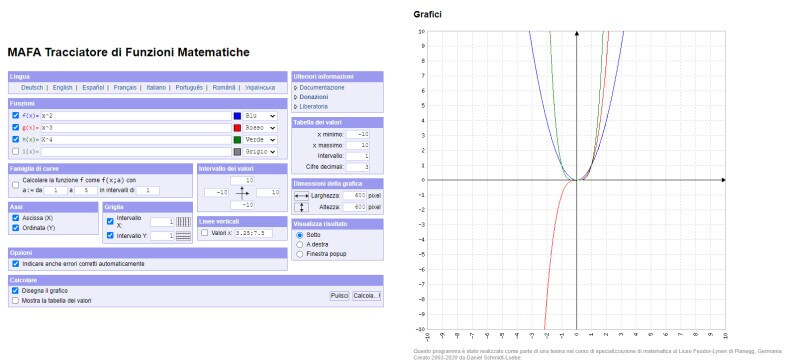Open the Blu color dropdown
Viewport: 793px width, 362px height.
[x=260, y=116]
